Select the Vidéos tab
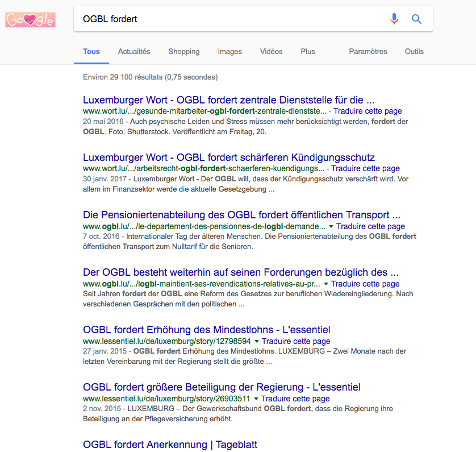This screenshot has width=476, height=452. [x=271, y=52]
